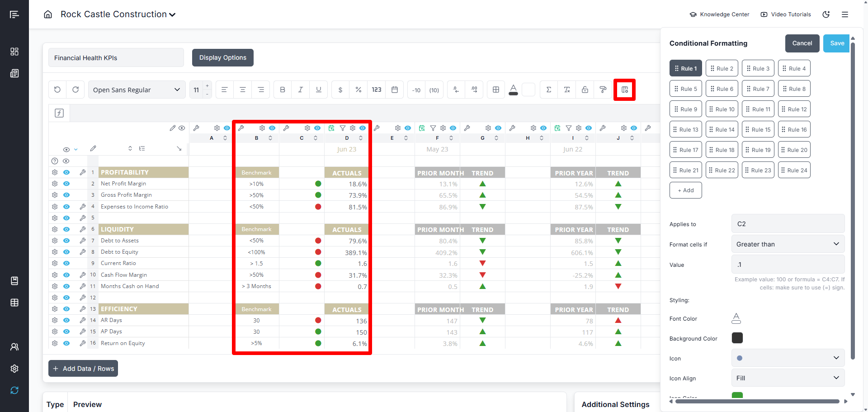
Task: Toggle dark mode moon icon
Action: coord(826,14)
